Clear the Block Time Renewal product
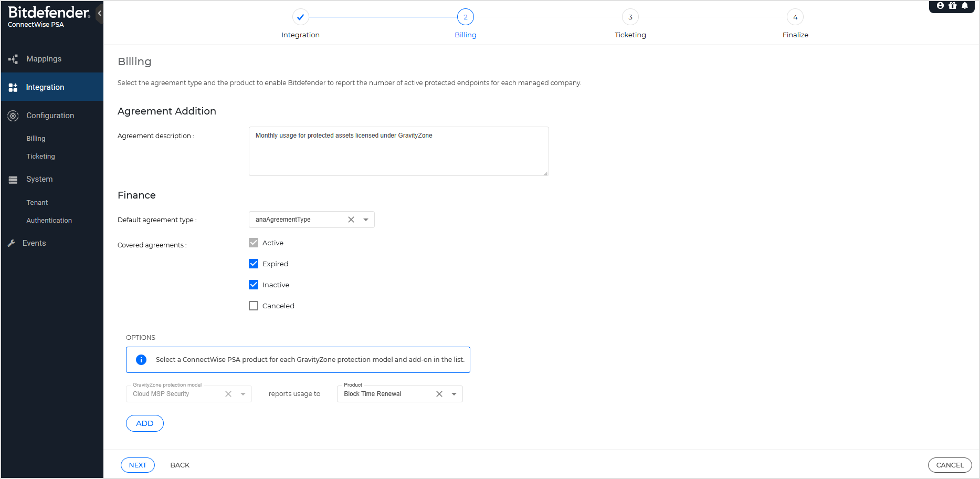 (439, 394)
